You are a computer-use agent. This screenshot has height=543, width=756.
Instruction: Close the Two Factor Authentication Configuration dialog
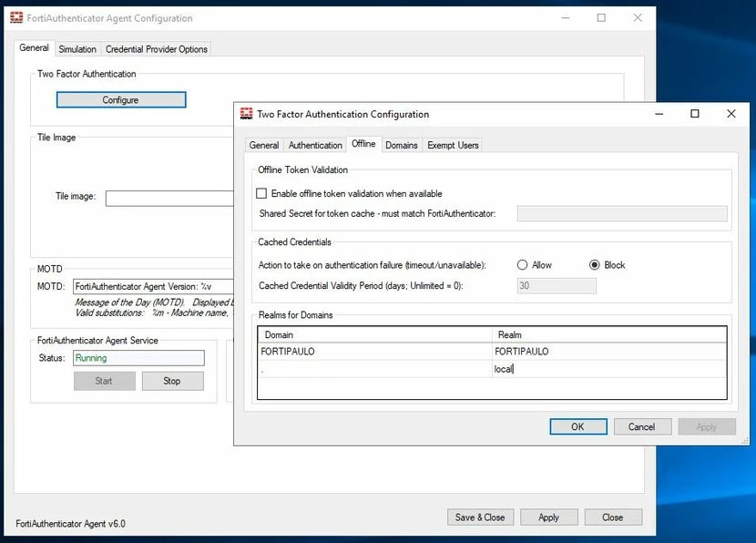click(x=731, y=114)
